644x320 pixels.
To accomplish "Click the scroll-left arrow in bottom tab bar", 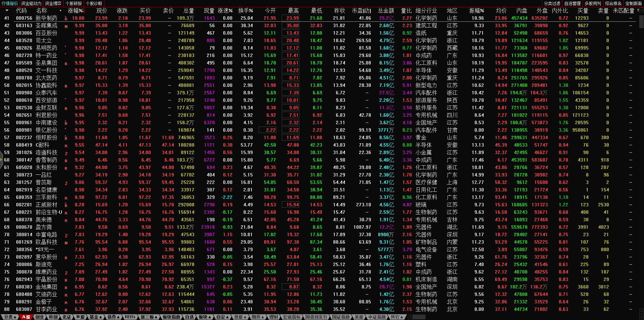I will [x=410, y=317].
